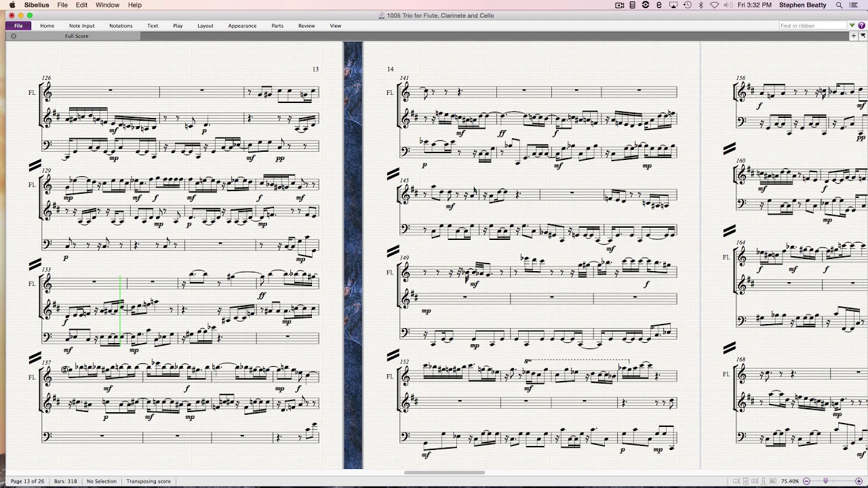This screenshot has height=488, width=868.
Task: Open the Time Machine menu icon
Action: pos(688,5)
